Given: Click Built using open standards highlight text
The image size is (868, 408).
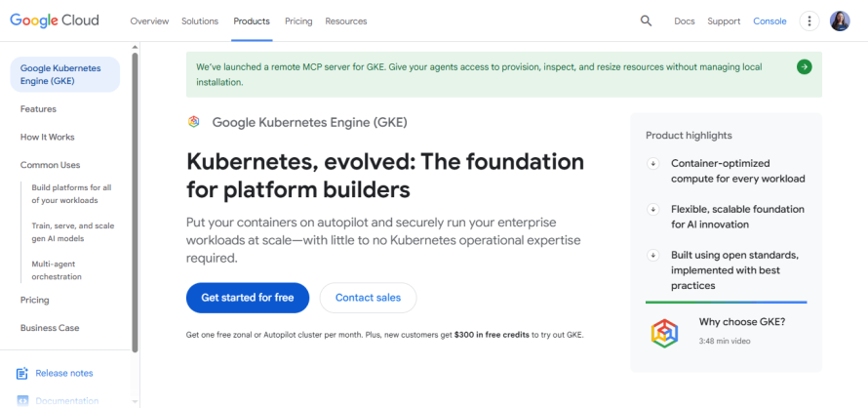Looking at the screenshot, I should coord(734,270).
